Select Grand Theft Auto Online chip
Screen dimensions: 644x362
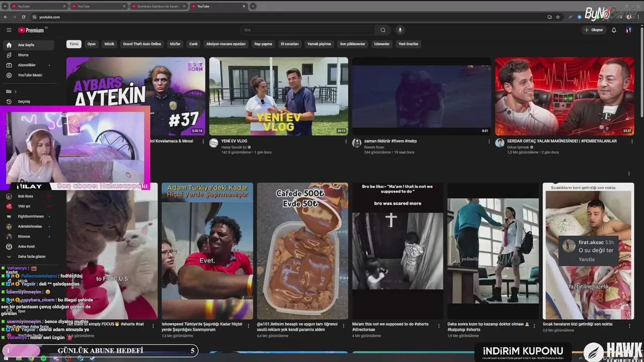point(142,44)
